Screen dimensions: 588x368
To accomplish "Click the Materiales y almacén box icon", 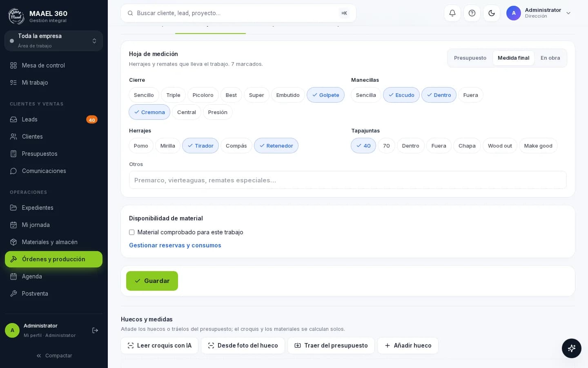I will tap(13, 242).
